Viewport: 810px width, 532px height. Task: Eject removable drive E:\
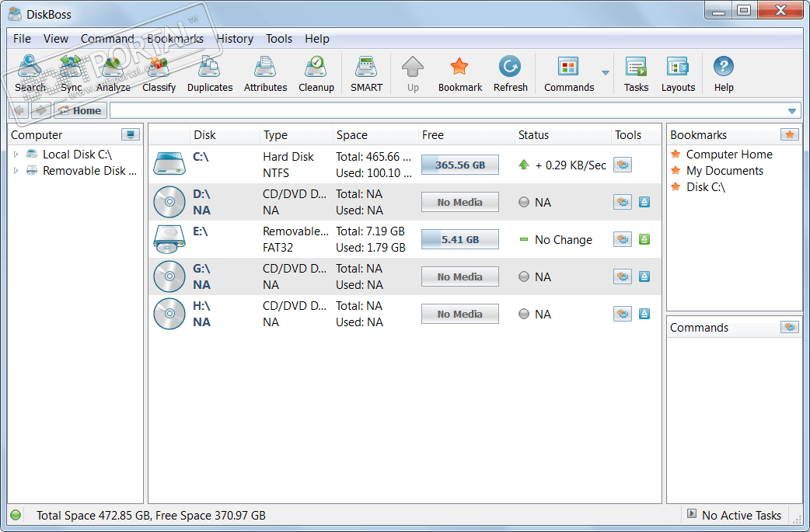(x=644, y=239)
